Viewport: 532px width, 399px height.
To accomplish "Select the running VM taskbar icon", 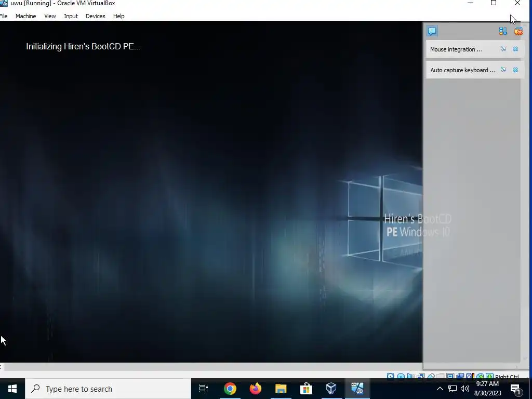I will tap(357, 389).
